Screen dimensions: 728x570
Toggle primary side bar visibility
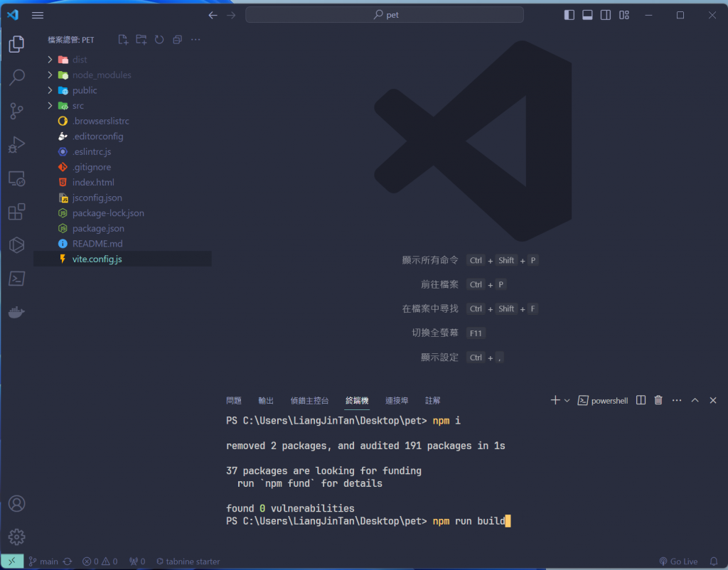(569, 16)
